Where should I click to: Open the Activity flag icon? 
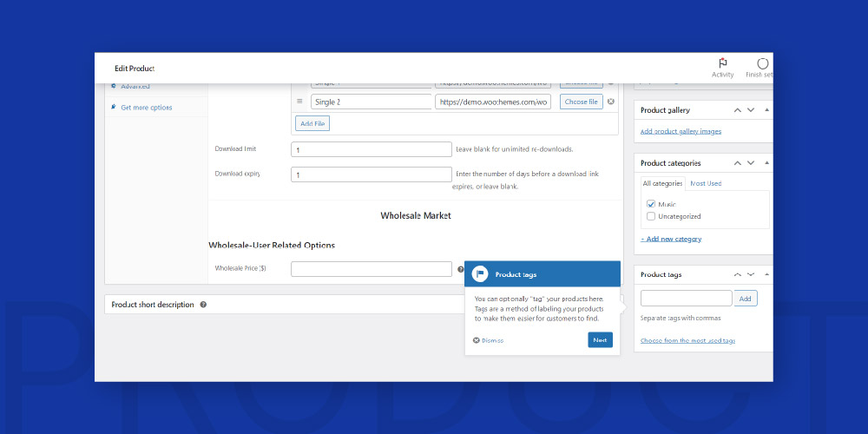point(722,63)
